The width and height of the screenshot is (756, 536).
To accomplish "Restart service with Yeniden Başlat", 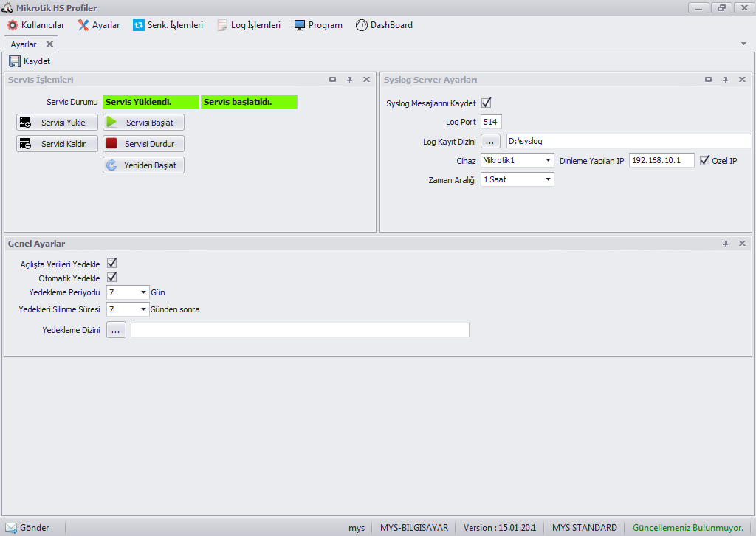I will (143, 165).
